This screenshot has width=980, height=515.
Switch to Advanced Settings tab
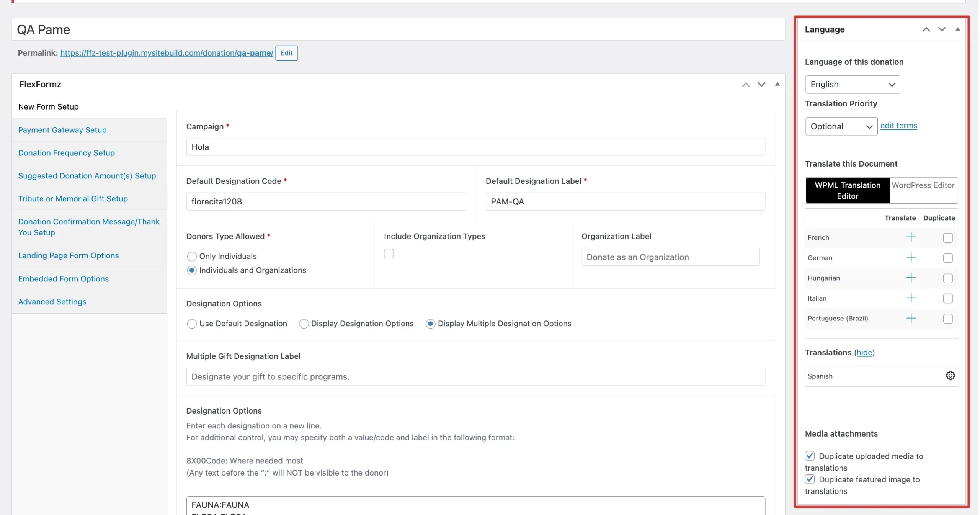pos(52,302)
